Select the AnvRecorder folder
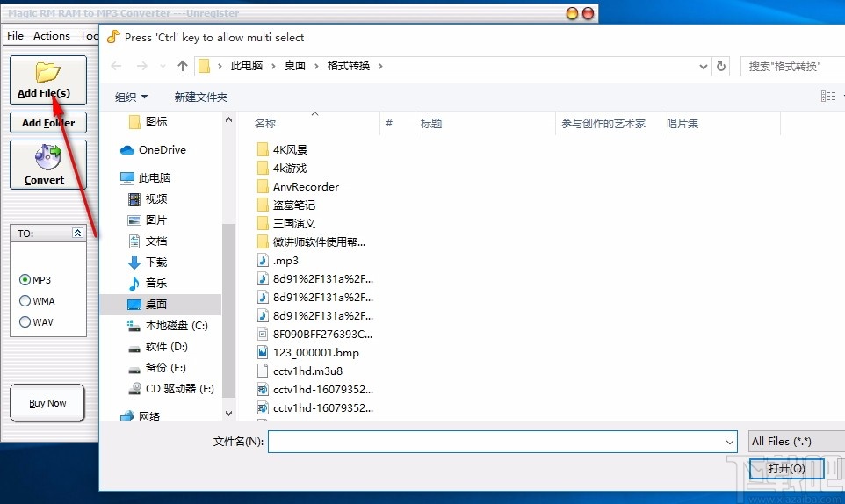This screenshot has width=845, height=504. pyautogui.click(x=298, y=187)
